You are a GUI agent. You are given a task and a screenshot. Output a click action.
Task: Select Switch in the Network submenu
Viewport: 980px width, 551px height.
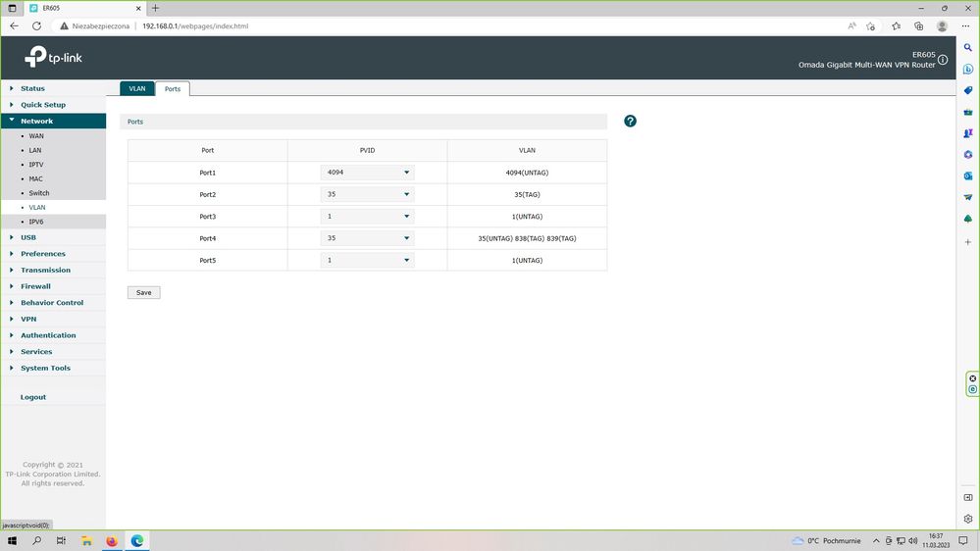39,193
